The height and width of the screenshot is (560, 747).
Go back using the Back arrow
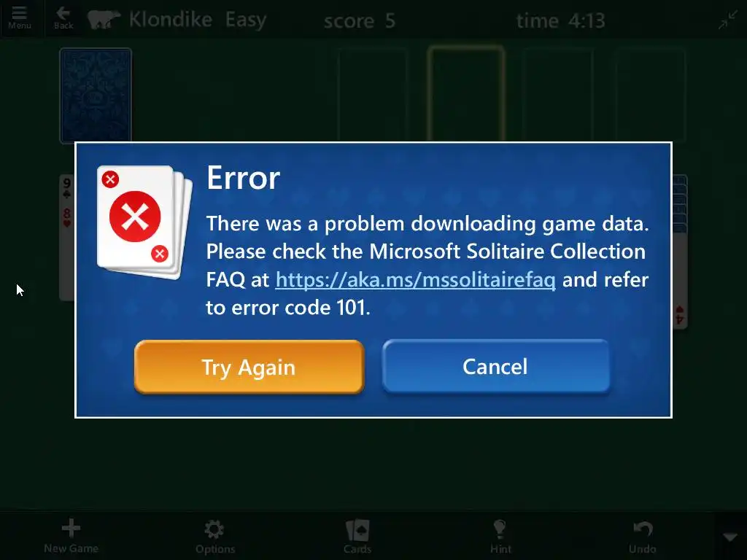click(63, 18)
